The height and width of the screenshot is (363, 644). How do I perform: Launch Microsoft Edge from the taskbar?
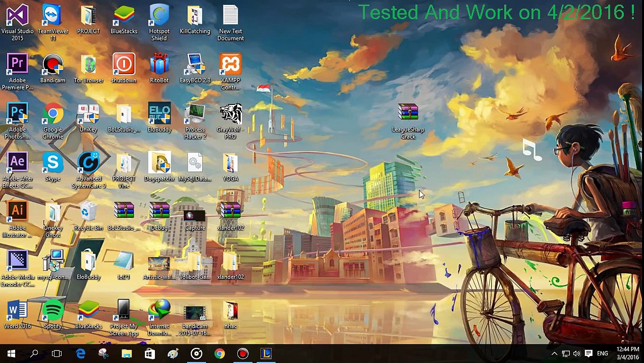point(81,354)
